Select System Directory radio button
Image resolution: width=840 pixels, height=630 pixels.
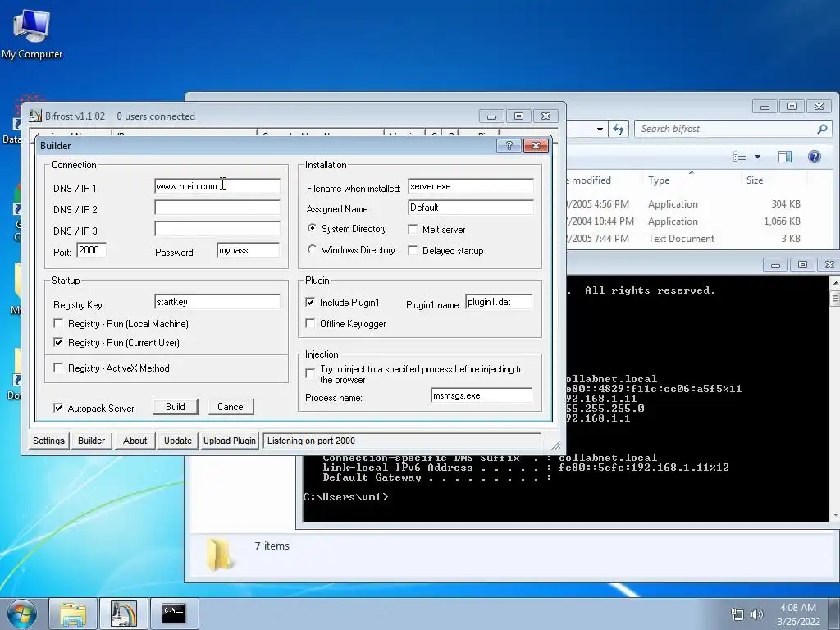[312, 228]
